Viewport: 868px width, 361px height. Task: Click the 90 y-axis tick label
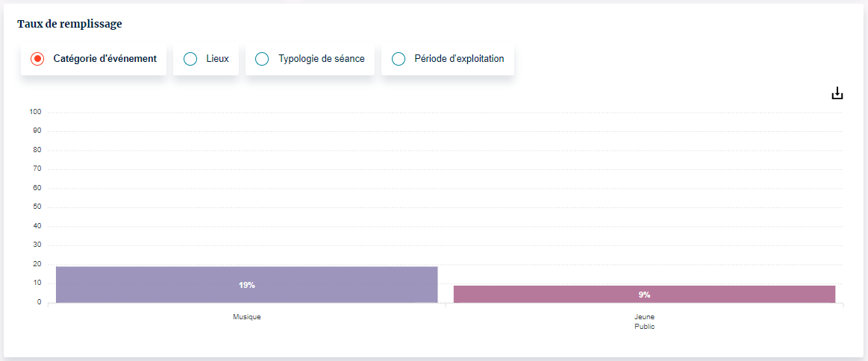point(37,131)
